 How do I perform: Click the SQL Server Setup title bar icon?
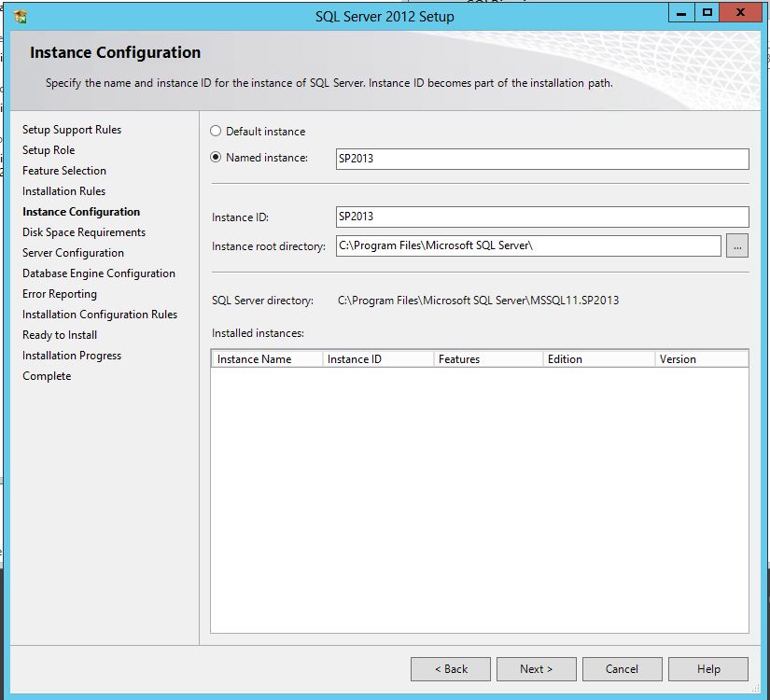[x=21, y=17]
